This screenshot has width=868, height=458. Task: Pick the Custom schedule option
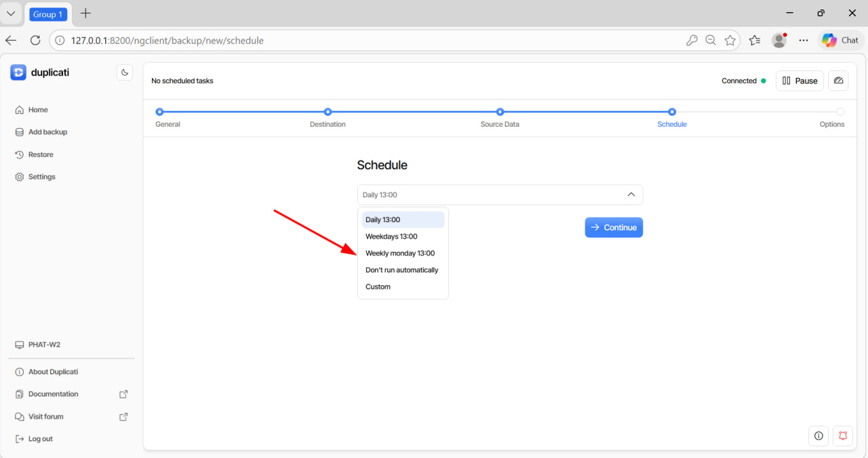tap(378, 287)
